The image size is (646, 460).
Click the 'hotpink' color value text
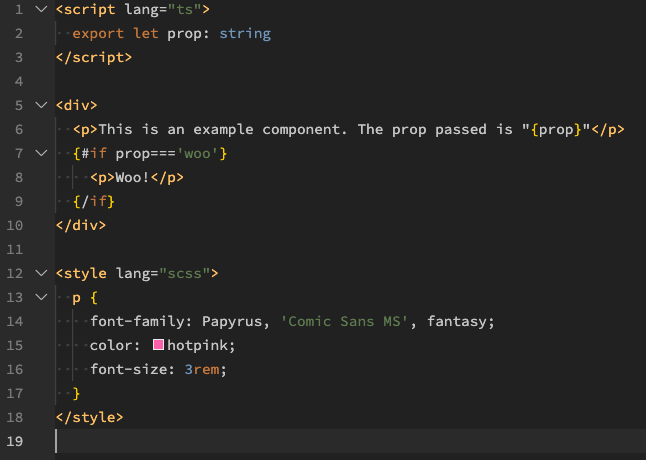[x=197, y=345]
